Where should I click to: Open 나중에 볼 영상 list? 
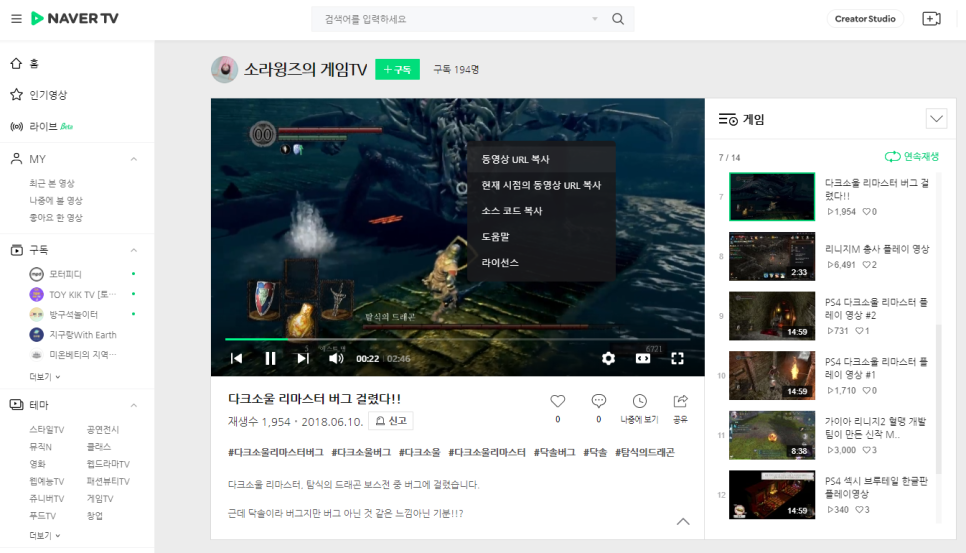55,201
